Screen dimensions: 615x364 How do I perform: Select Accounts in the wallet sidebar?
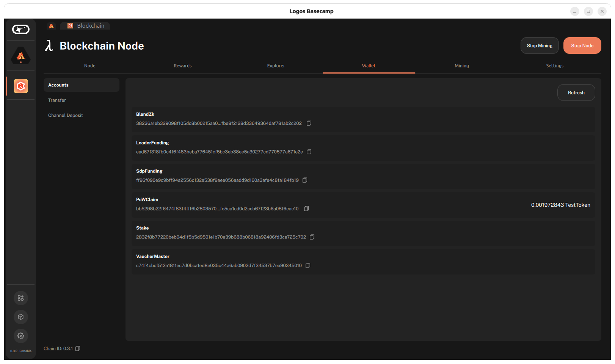click(82, 85)
